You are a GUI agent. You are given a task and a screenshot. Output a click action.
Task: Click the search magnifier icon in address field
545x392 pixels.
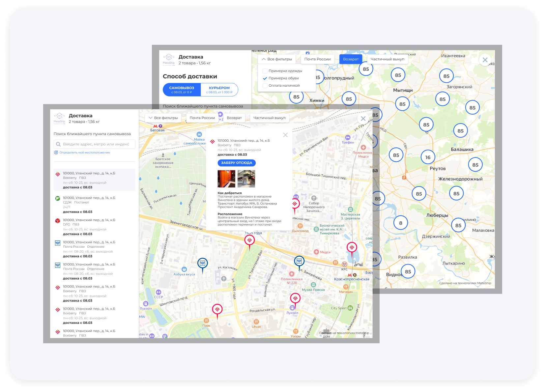[x=58, y=144]
